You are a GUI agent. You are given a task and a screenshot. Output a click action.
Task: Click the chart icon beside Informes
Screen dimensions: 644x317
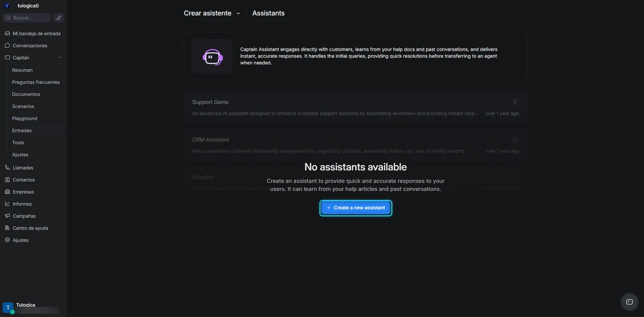(7, 204)
